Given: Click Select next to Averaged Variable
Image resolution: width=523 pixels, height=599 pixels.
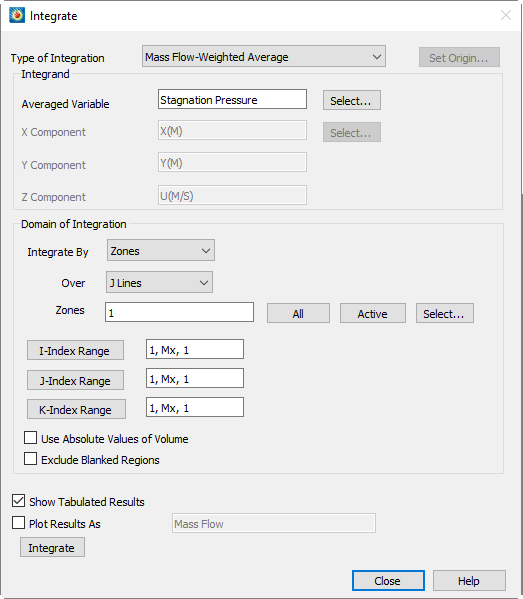Looking at the screenshot, I should click(x=351, y=100).
